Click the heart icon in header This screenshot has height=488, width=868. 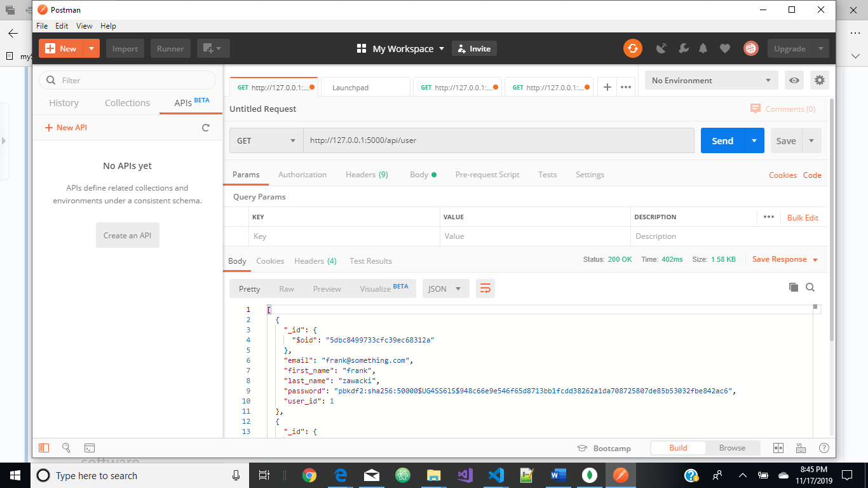point(725,48)
